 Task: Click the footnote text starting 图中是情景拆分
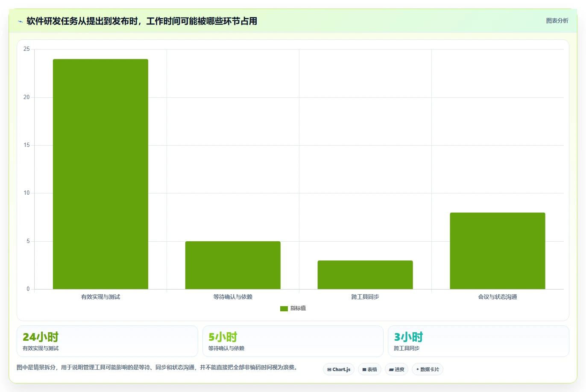coord(157,367)
